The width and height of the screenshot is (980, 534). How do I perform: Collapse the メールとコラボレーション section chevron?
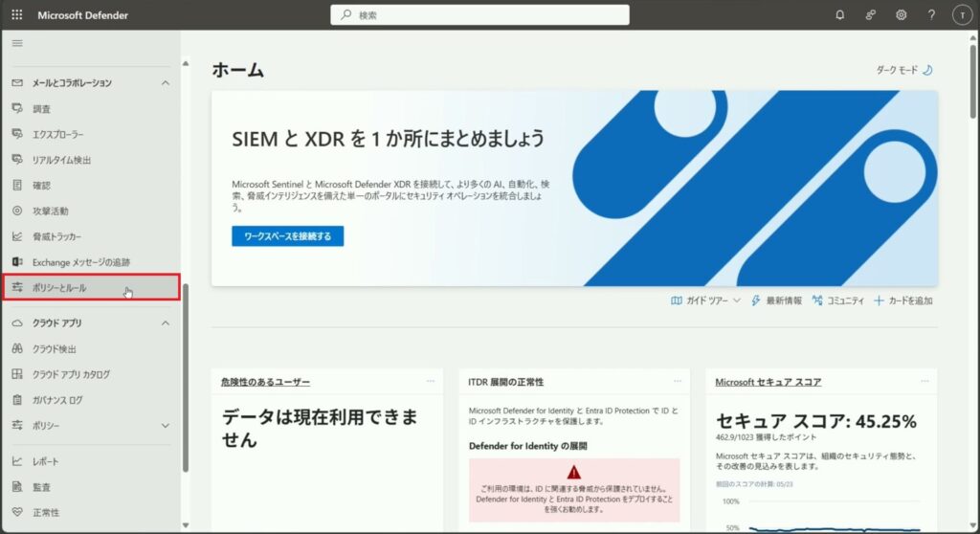click(x=165, y=82)
